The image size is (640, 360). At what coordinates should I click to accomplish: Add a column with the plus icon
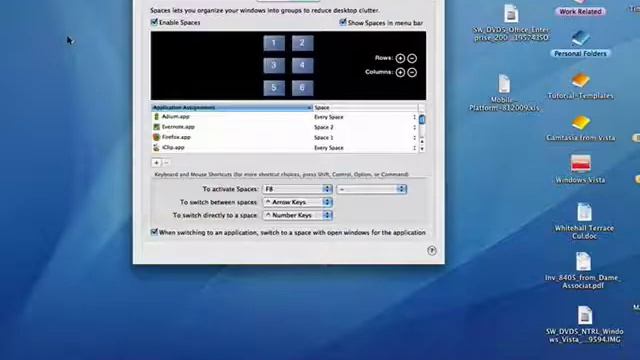click(400, 72)
